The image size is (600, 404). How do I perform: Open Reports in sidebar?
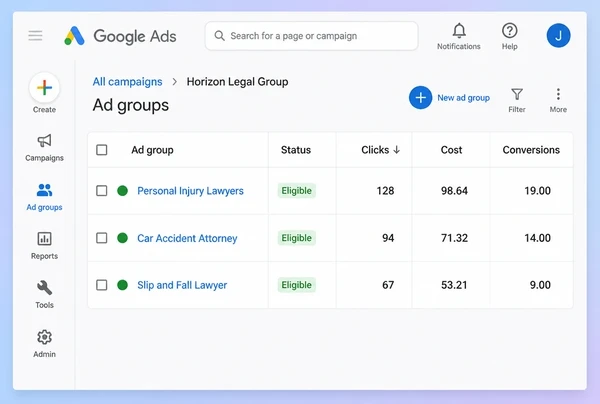pos(44,246)
